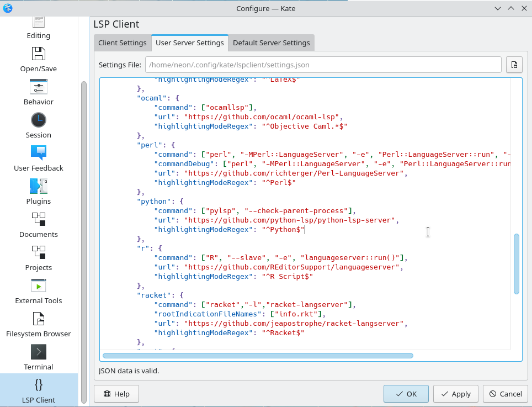Click the "^Racket$" regex value

tap(283, 333)
